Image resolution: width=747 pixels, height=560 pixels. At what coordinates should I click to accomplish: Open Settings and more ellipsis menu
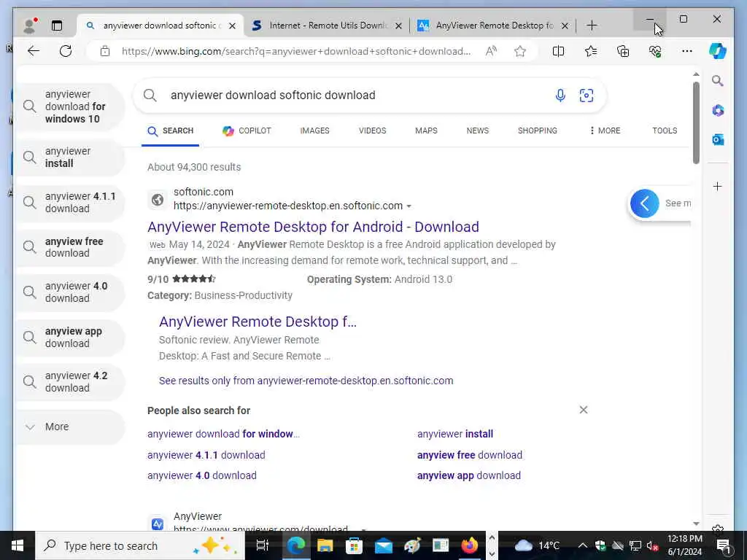(687, 51)
